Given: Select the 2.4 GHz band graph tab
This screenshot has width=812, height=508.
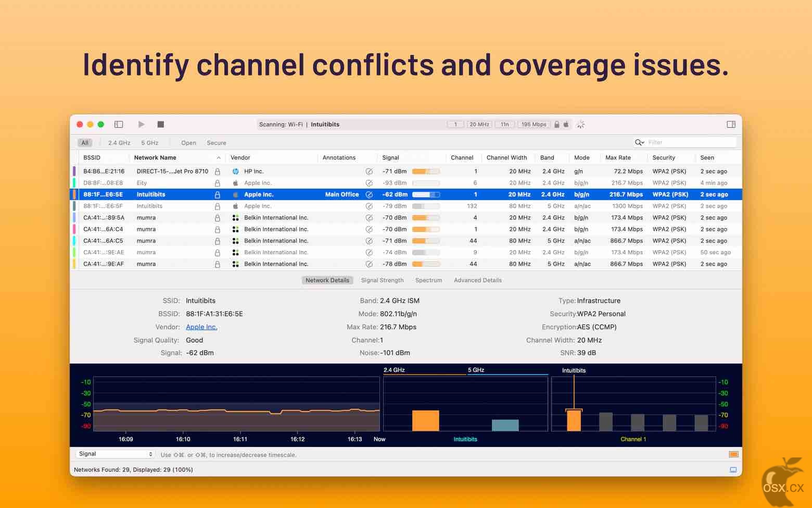Looking at the screenshot, I should click(x=394, y=370).
